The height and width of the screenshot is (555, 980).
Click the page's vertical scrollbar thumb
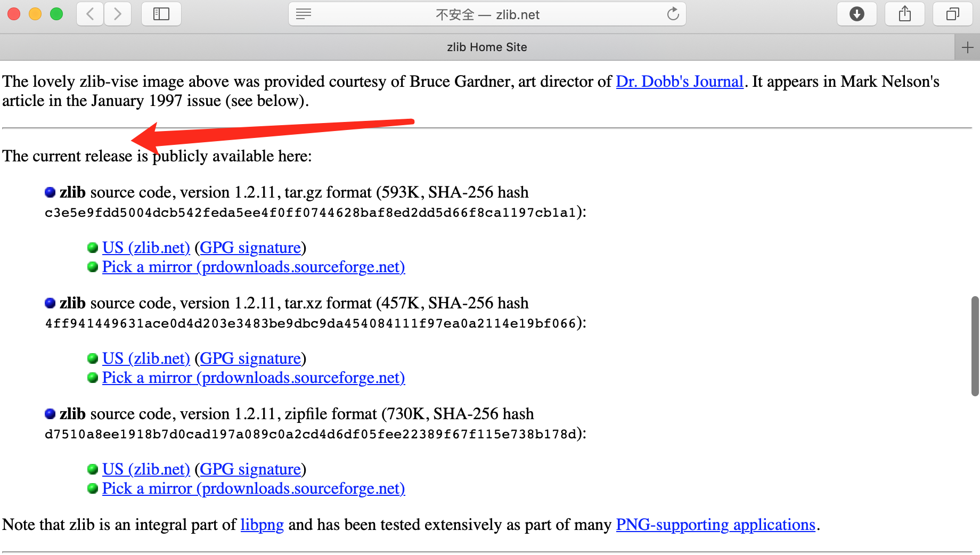(975, 346)
